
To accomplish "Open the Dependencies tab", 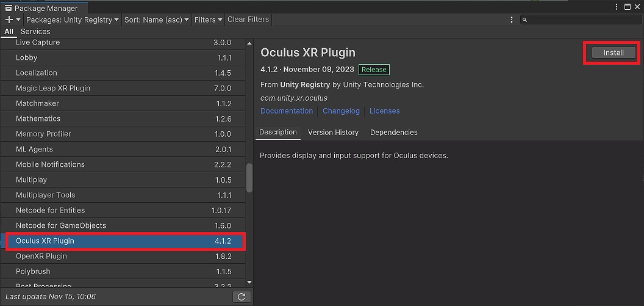I will coord(394,133).
